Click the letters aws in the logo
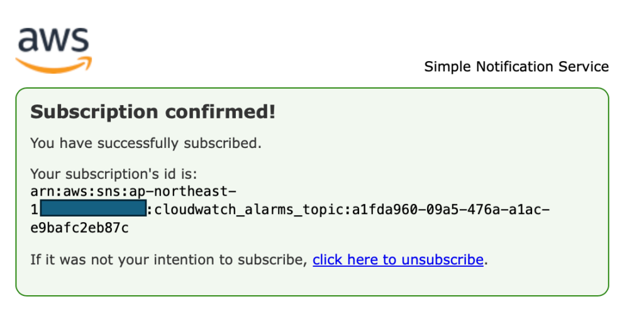This screenshot has height=321, width=644. pyautogui.click(x=54, y=40)
